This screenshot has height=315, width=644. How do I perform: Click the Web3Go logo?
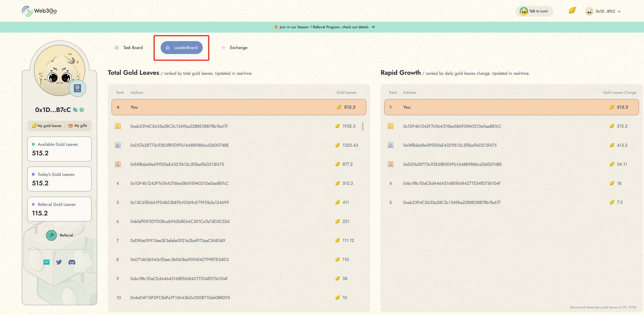(39, 11)
